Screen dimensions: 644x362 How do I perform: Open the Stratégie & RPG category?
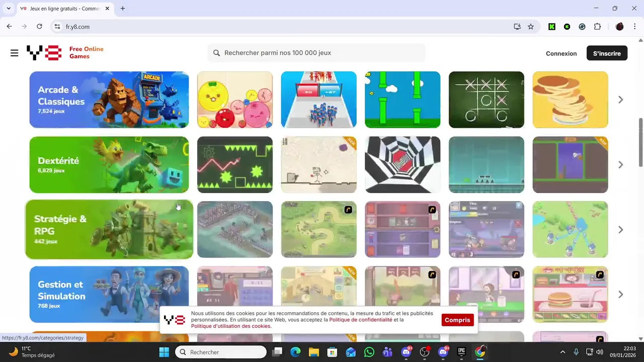(109, 230)
